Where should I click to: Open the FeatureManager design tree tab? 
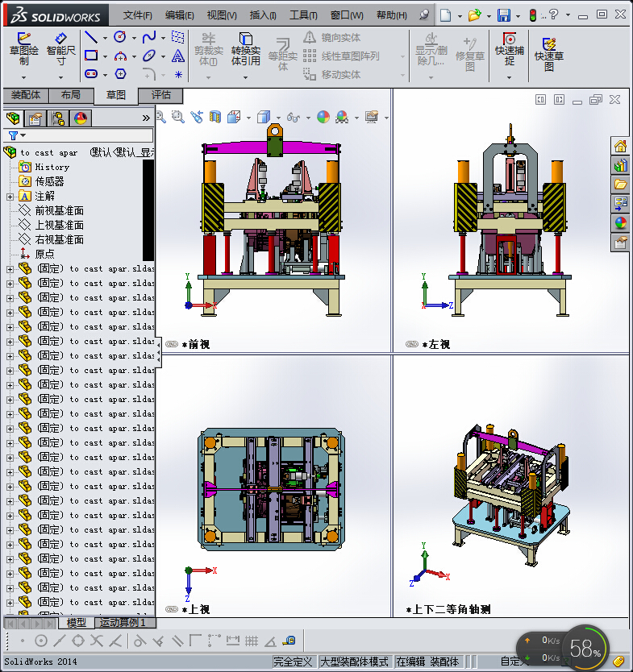[x=13, y=118]
